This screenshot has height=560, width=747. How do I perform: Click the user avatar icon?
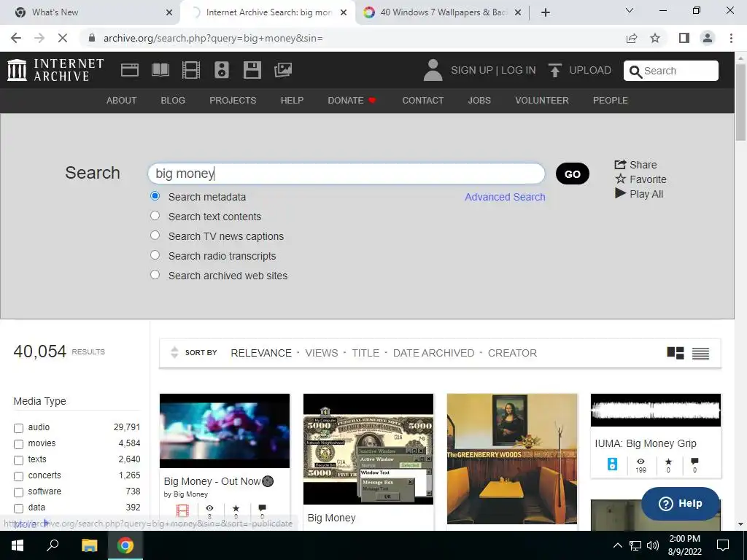coord(433,70)
